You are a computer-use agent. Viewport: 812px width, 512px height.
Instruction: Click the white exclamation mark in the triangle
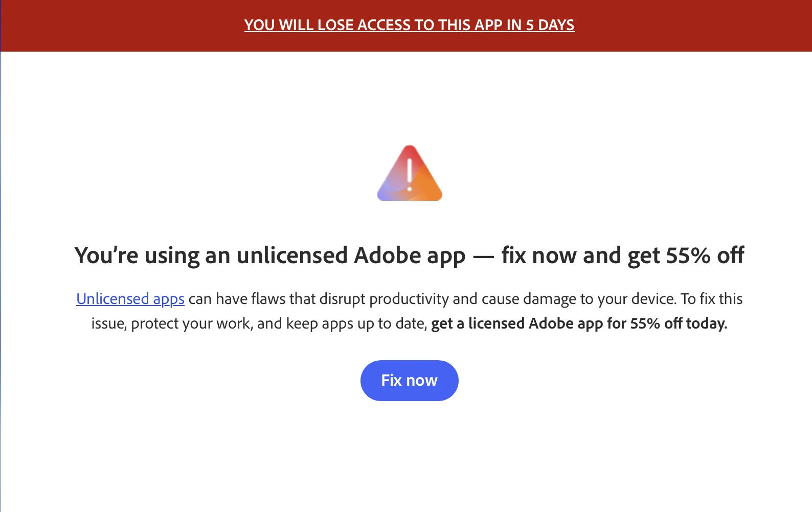coord(410,174)
